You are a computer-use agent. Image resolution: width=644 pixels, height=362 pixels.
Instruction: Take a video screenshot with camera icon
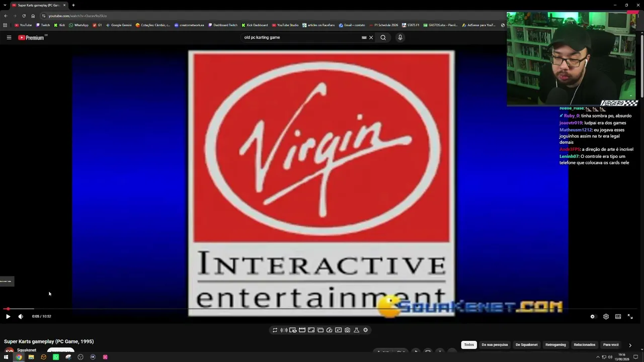[x=347, y=330]
